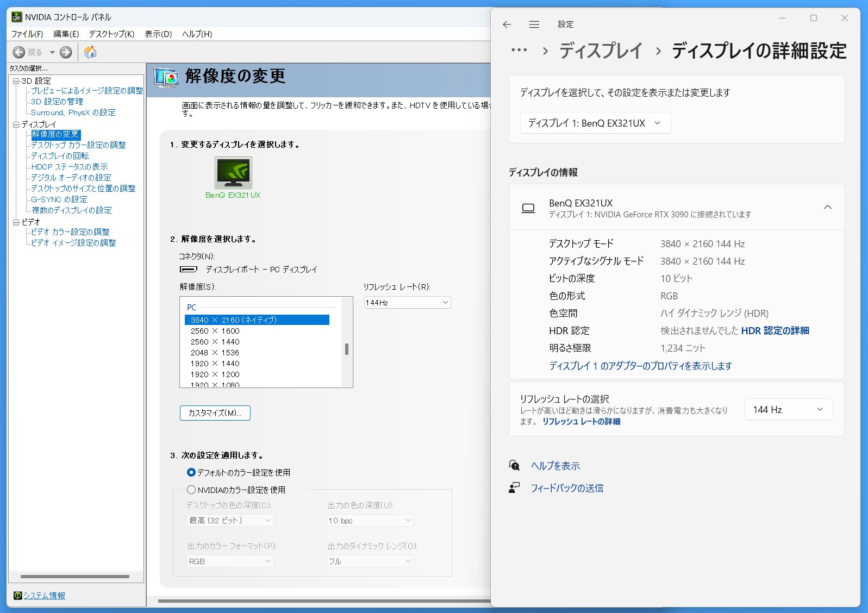Viewport: 868px width, 613px height.
Task: Click the NVIDIA app icon in title bar
Action: tap(17, 17)
